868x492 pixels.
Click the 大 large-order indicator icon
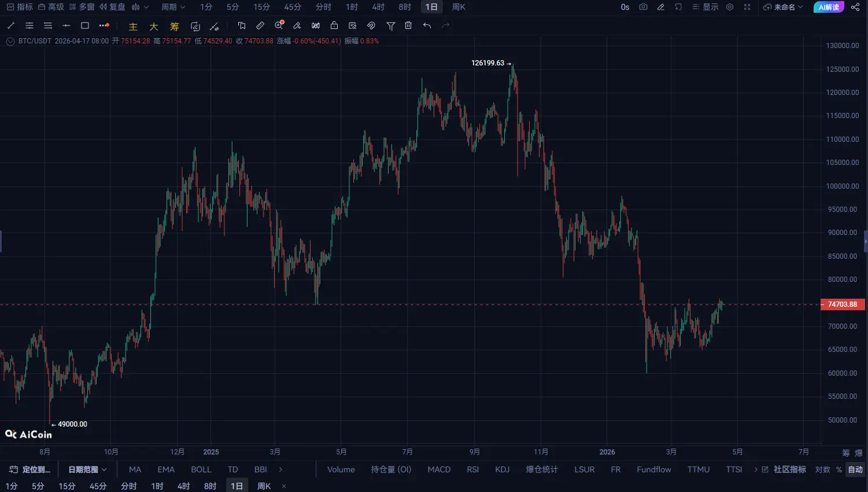154,27
